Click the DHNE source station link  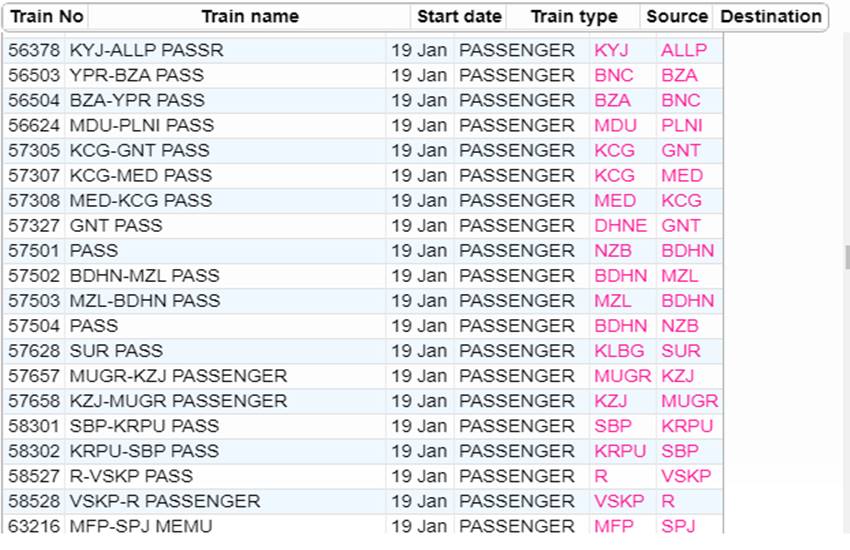tap(620, 226)
